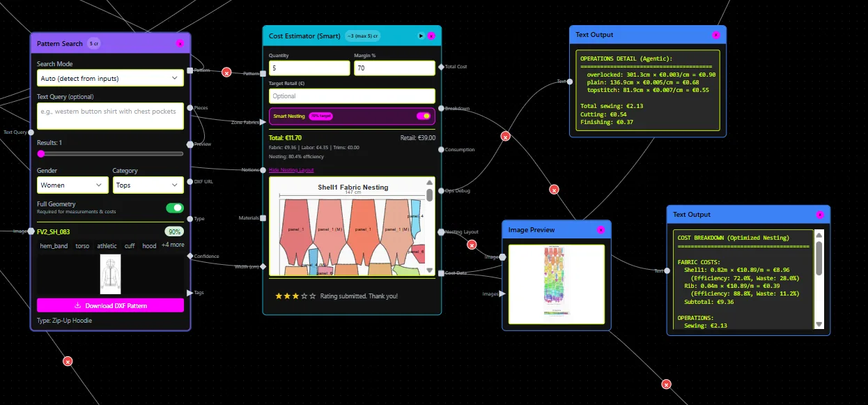Click the Notions input port
This screenshot has height=405, width=868.
click(263, 170)
